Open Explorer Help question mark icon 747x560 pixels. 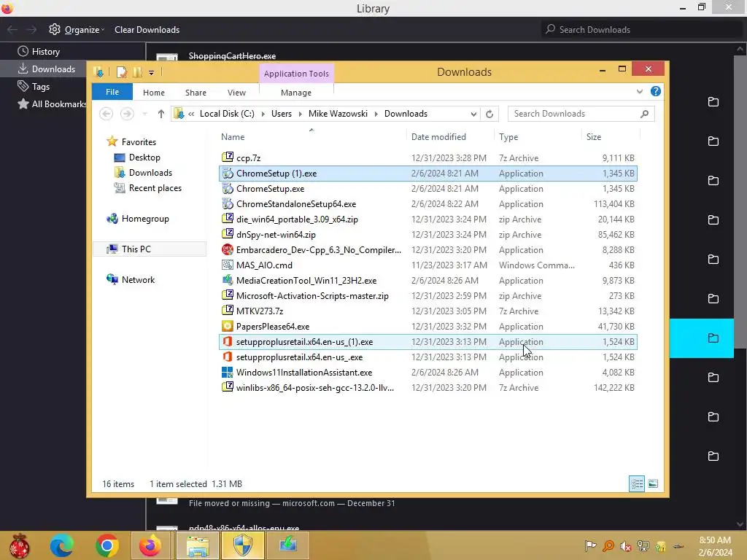pos(656,91)
